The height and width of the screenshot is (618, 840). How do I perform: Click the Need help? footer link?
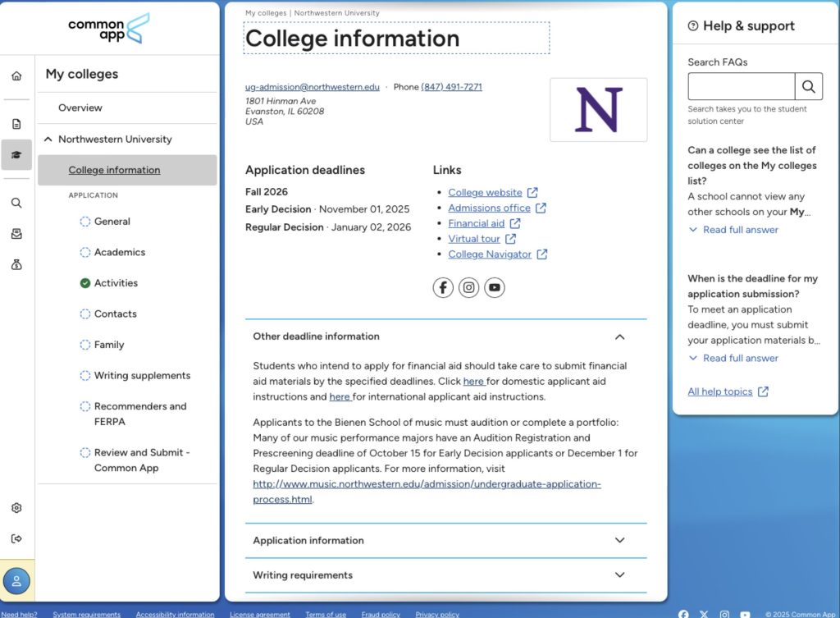pyautogui.click(x=20, y=614)
